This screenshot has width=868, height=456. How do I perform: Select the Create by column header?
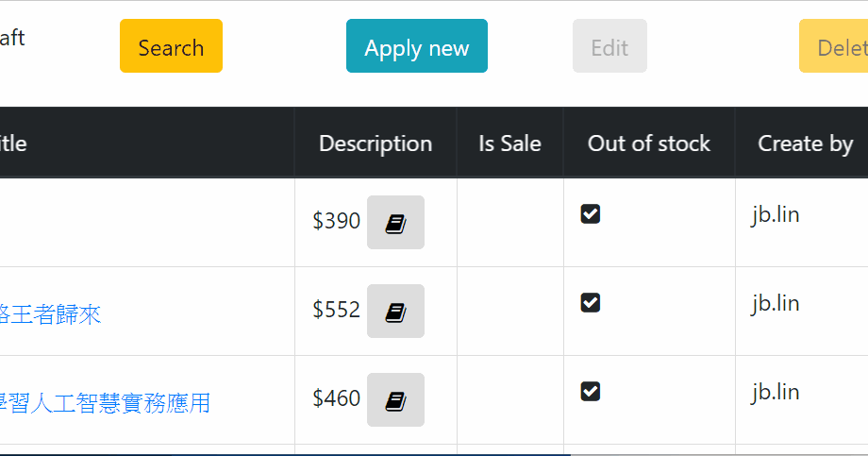click(x=806, y=143)
